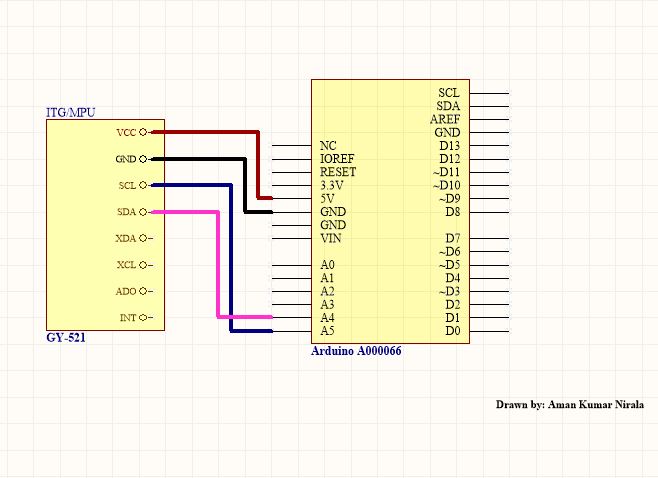Select the D4 pin label
The image size is (658, 478).
coord(453,278)
